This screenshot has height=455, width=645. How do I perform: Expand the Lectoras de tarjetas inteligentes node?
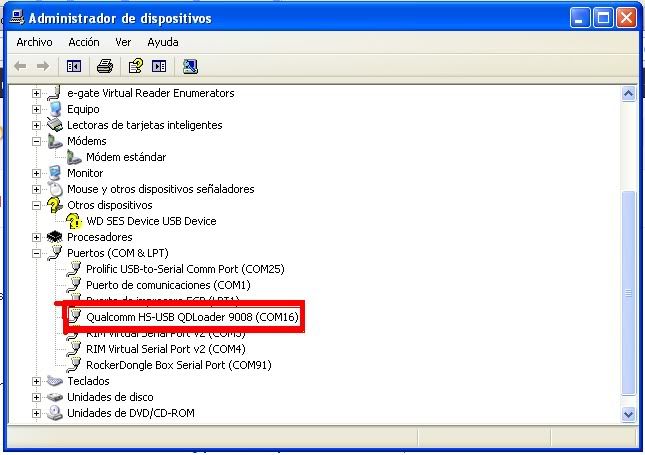pyautogui.click(x=37, y=125)
